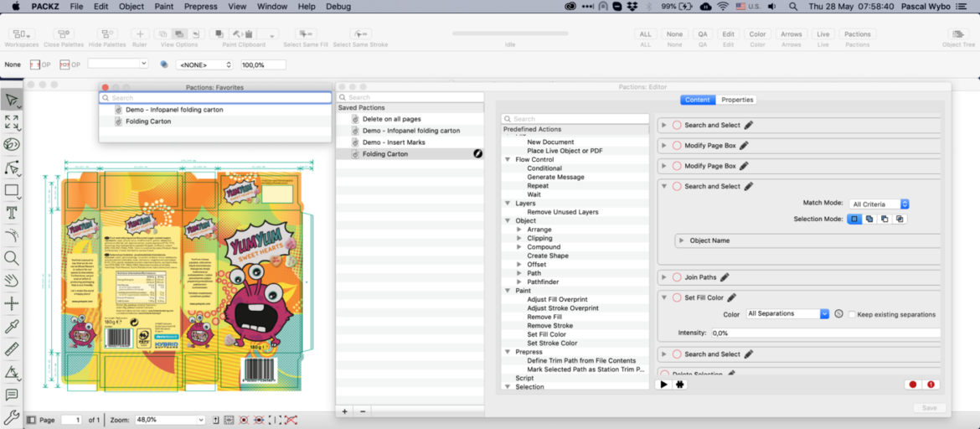Click the debug bug icon
The height and width of the screenshot is (429, 980).
[x=679, y=385]
